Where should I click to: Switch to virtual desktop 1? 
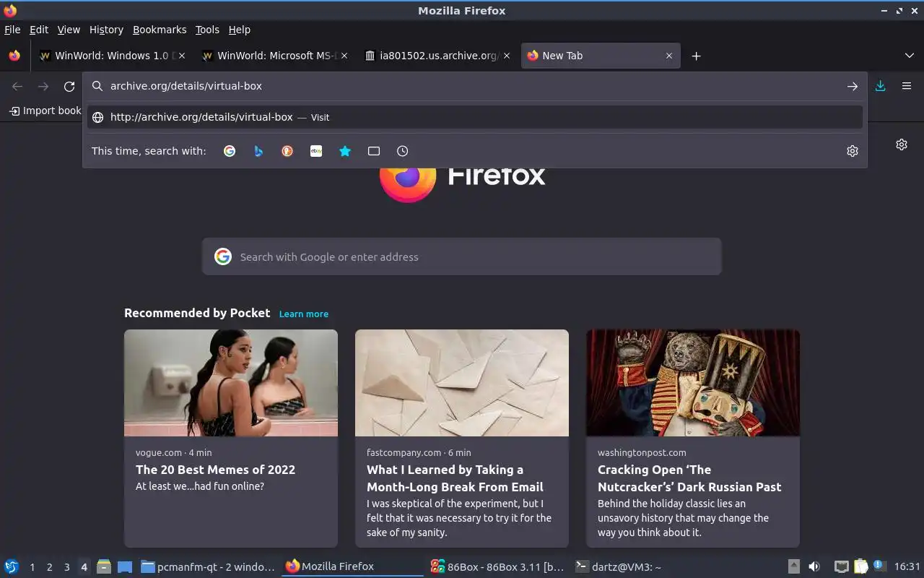pyautogui.click(x=32, y=567)
